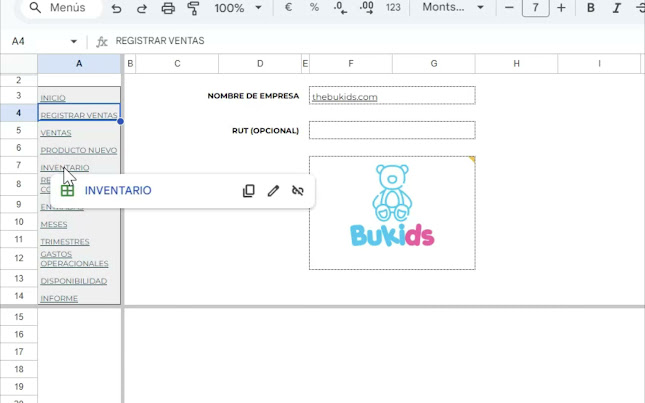Edit the link with pencil icon
The height and width of the screenshot is (403, 645).
point(273,190)
